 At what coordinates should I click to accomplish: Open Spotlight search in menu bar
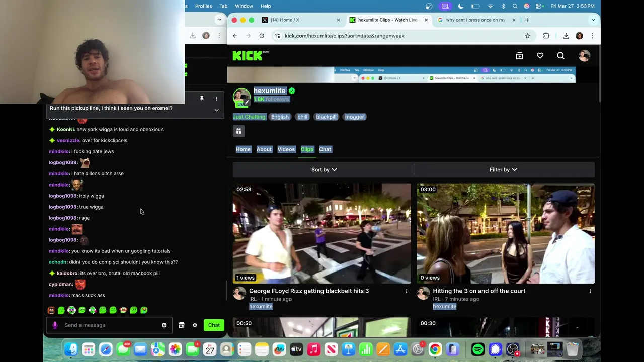point(515,6)
